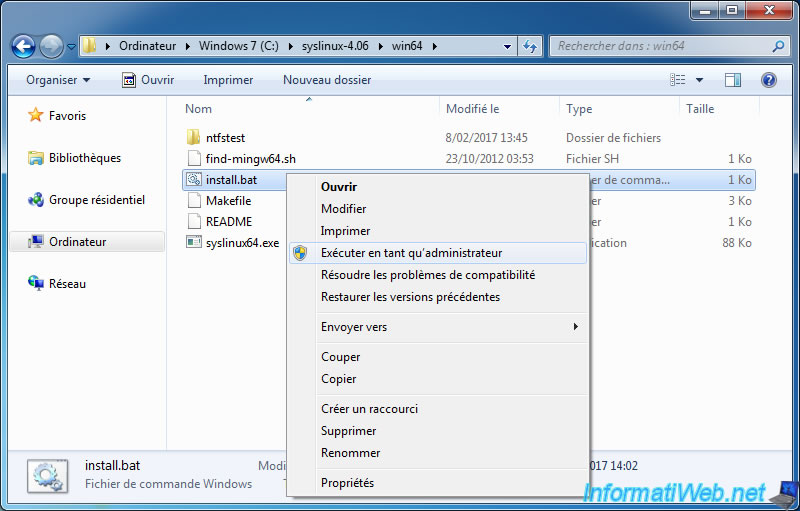Expand arrow after win64 breadcrumb
This screenshot has height=511, width=800.
[x=435, y=46]
